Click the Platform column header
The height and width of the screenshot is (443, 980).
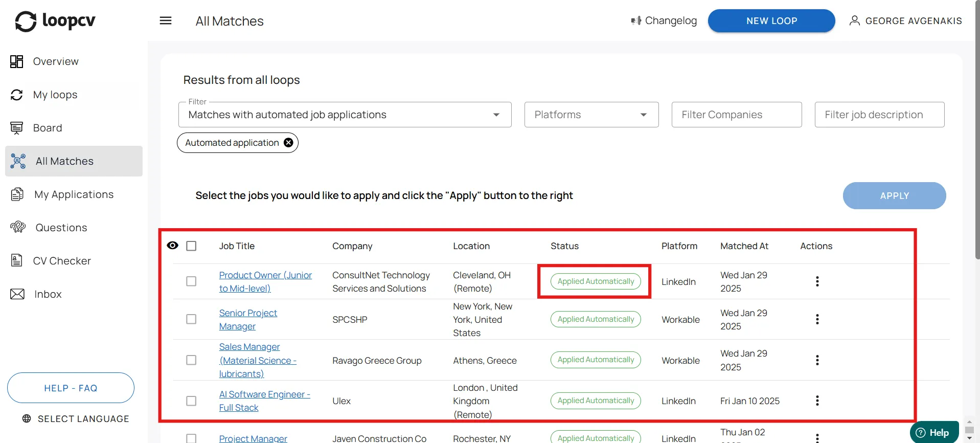point(679,246)
